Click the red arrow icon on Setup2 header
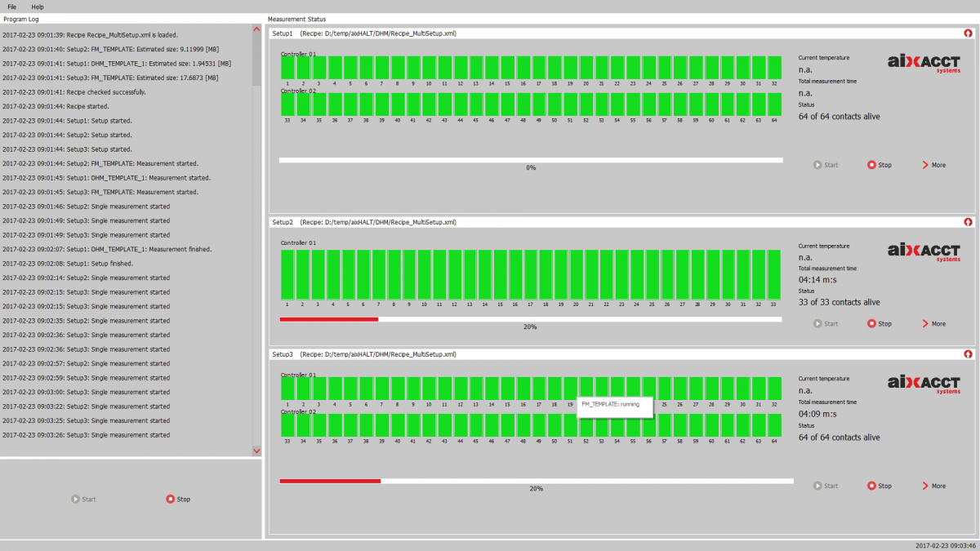980x551 pixels. [968, 221]
